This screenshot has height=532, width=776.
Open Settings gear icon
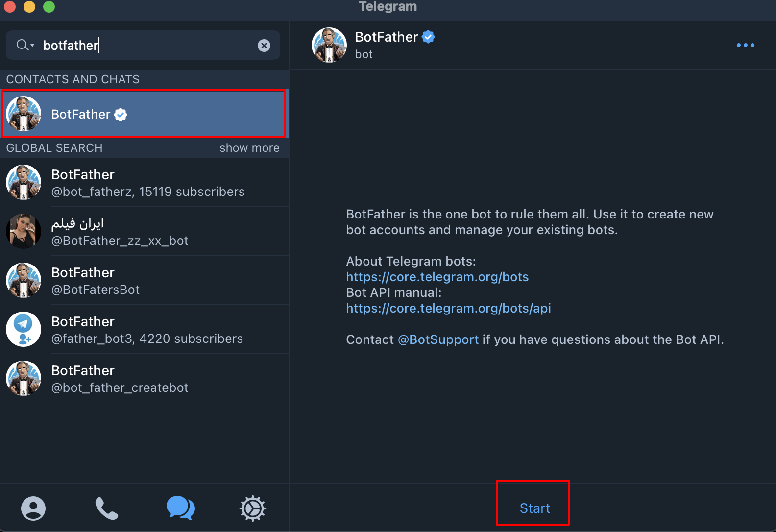tap(253, 508)
